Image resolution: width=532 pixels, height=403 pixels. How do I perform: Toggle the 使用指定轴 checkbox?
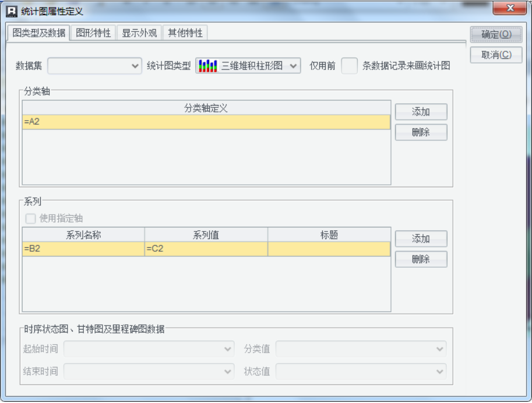click(x=30, y=218)
